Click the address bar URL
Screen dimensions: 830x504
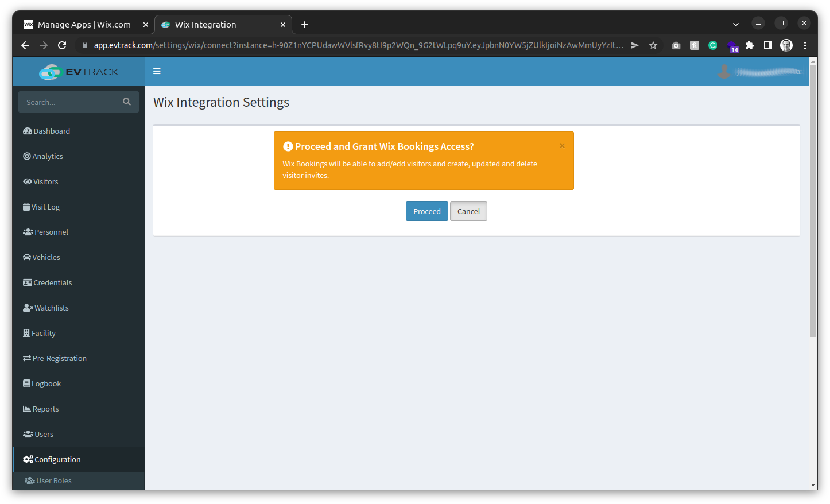[x=359, y=45]
